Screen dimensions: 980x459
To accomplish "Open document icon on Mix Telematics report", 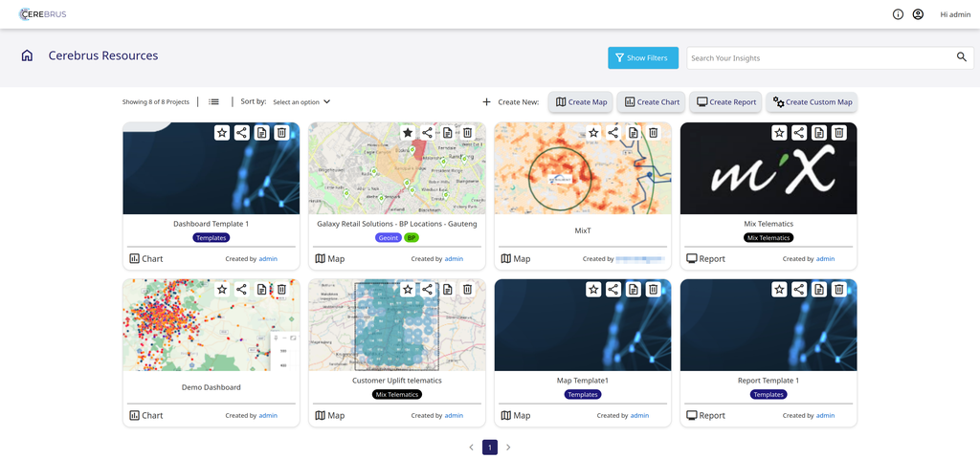I will (x=819, y=132).
